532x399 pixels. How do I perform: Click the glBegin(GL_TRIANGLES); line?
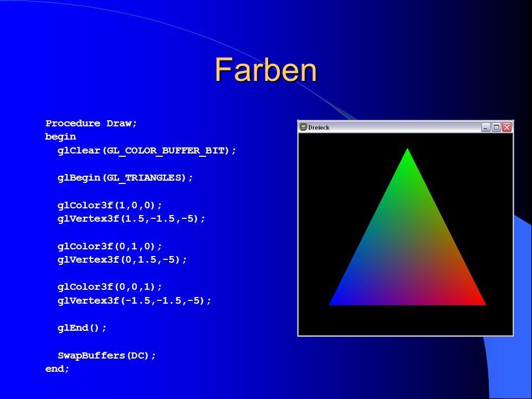point(125,178)
